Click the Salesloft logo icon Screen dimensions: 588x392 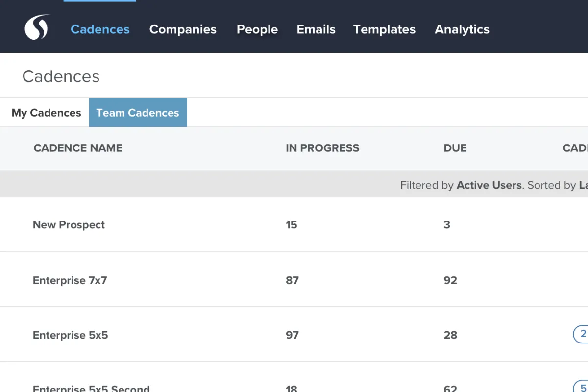pyautogui.click(x=37, y=27)
